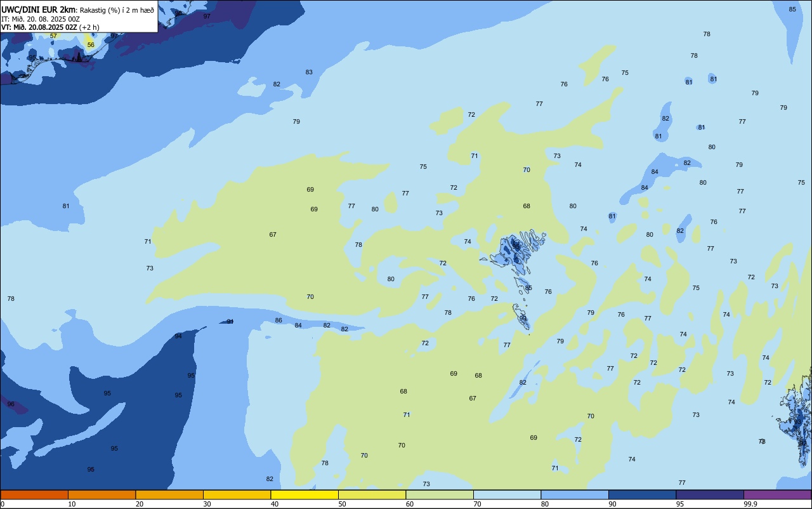812x509 pixels.
Task: Click the '91' humidity value on the map
Action: [x=230, y=322]
